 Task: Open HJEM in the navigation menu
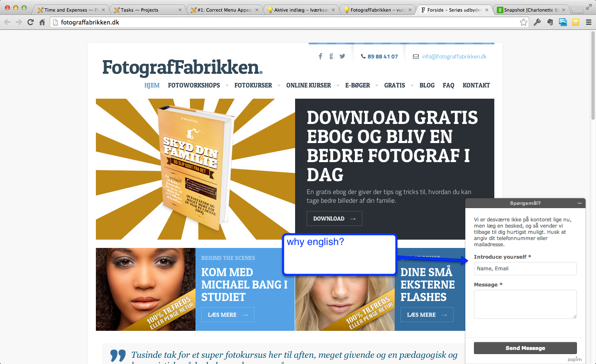pyautogui.click(x=152, y=85)
